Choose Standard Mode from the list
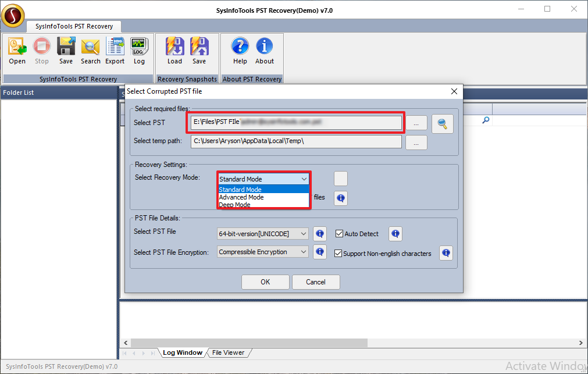 (263, 190)
